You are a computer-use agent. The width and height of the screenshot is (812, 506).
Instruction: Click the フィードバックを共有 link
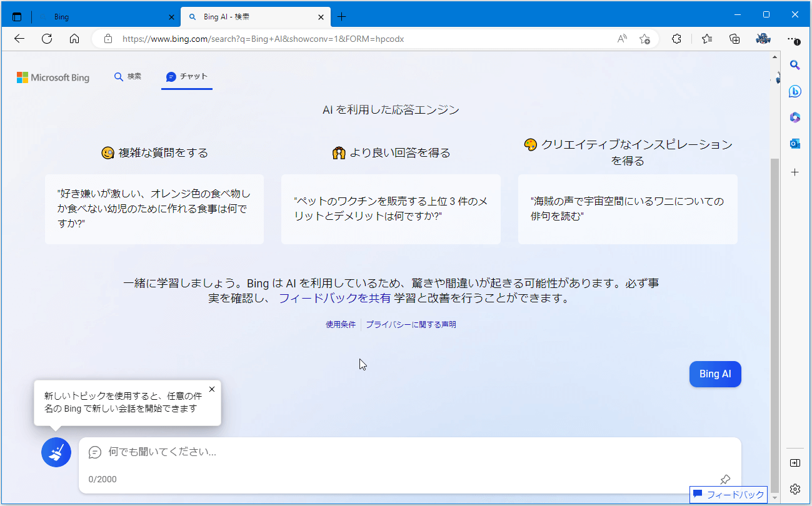[x=334, y=299]
